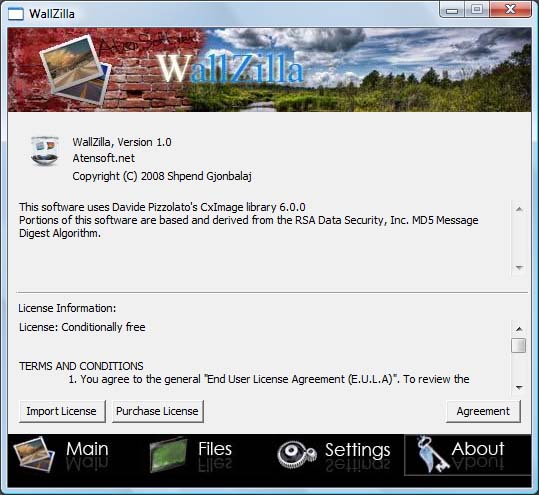The height and width of the screenshot is (495, 539).
Task: Select the green Files folder icon
Action: pyautogui.click(x=168, y=454)
